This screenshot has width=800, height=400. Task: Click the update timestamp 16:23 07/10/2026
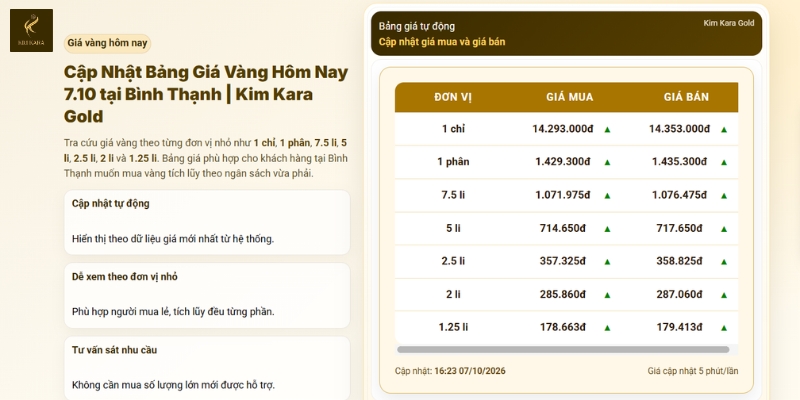click(470, 371)
